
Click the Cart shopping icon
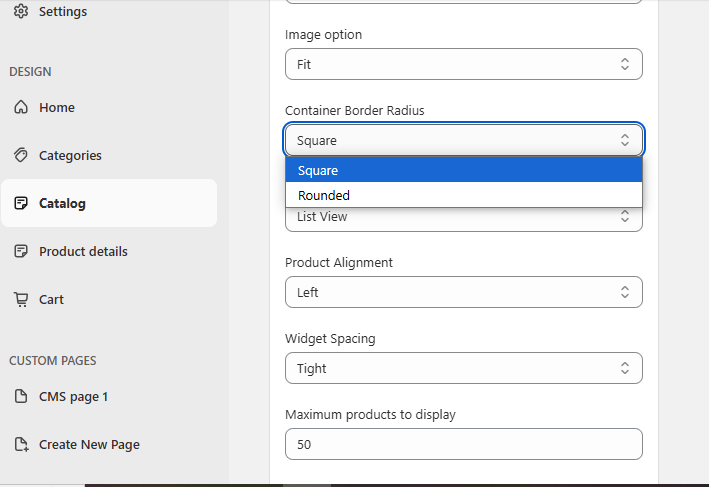[21, 299]
